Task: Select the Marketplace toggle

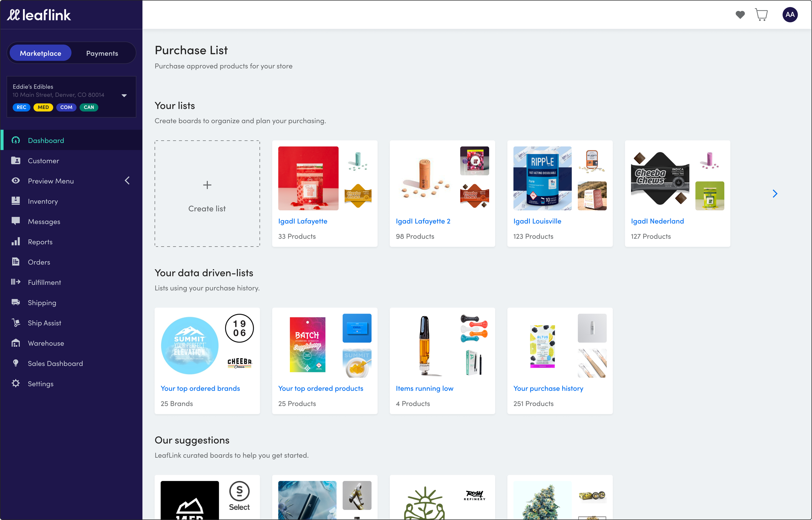Action: click(41, 53)
